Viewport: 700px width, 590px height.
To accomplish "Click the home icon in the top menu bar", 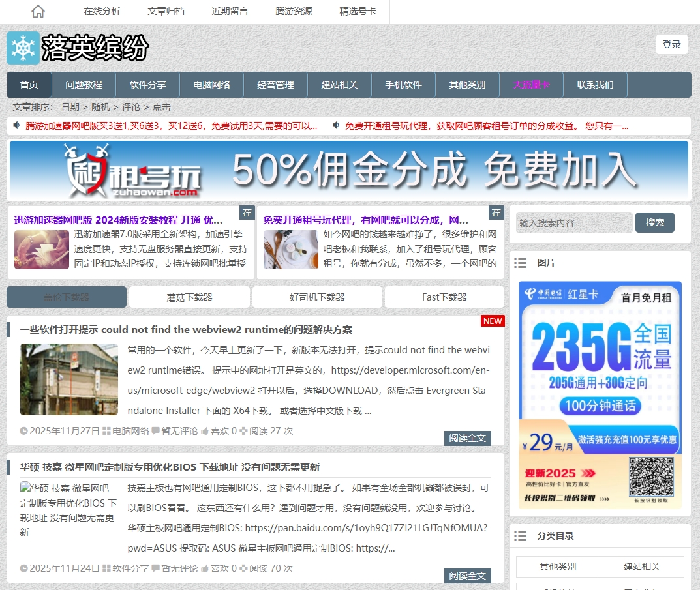I will (37, 11).
